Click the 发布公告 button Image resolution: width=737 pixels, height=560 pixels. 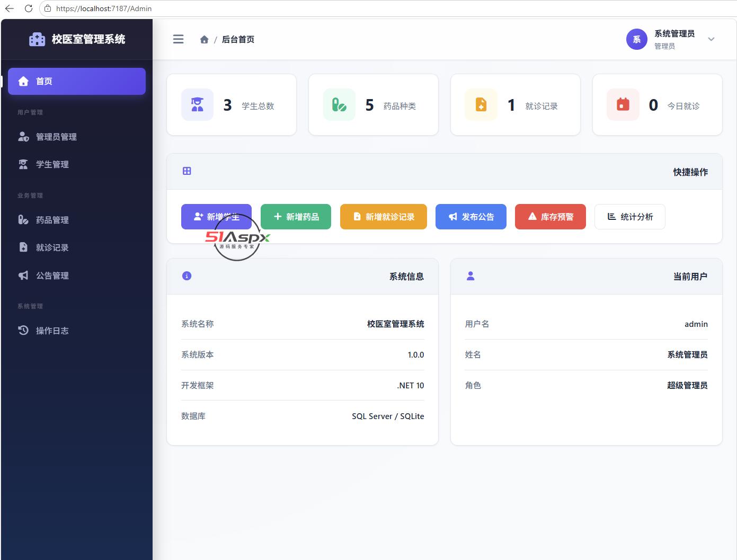471,217
